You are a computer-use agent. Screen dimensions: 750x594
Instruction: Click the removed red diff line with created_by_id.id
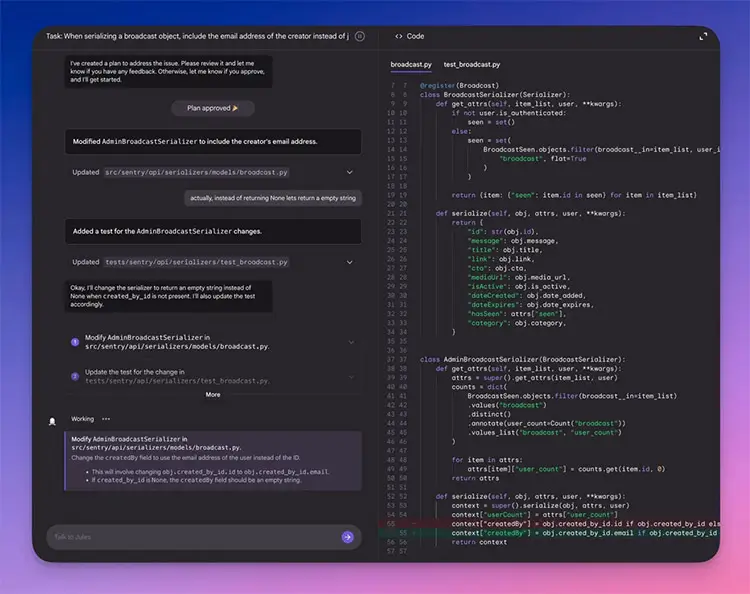click(550, 524)
